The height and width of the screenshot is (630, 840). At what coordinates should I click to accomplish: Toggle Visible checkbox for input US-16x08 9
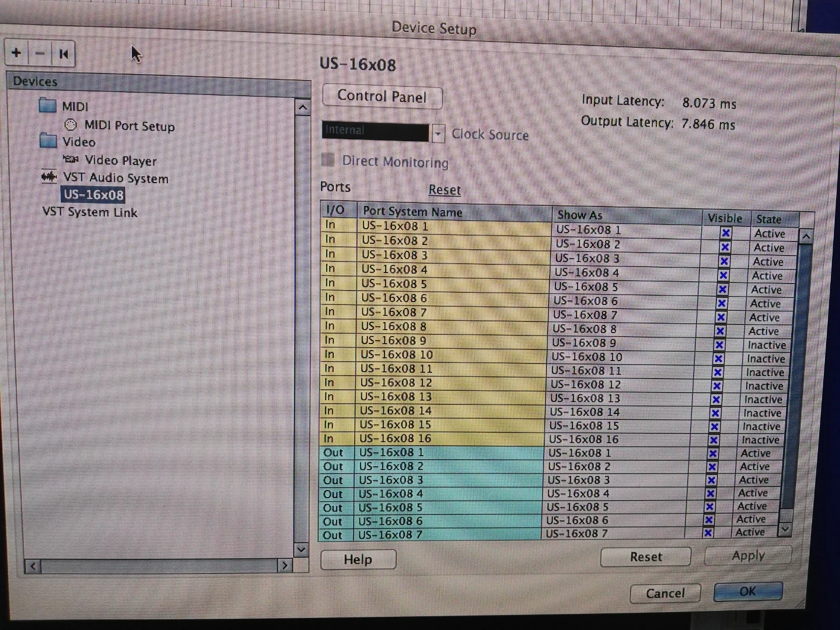click(x=719, y=345)
